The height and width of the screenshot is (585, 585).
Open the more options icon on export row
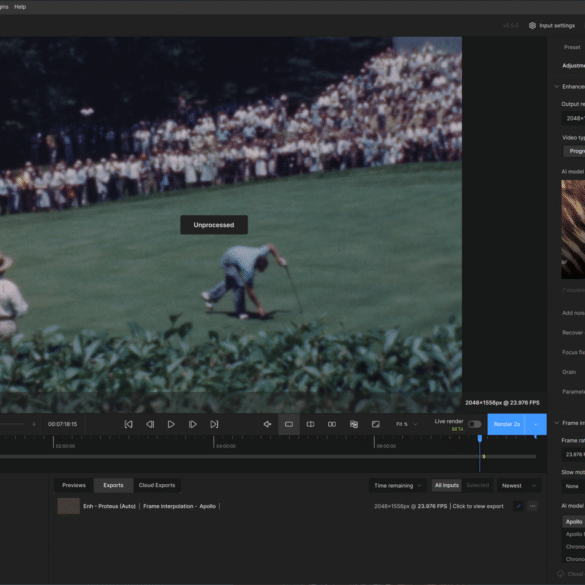(x=533, y=506)
